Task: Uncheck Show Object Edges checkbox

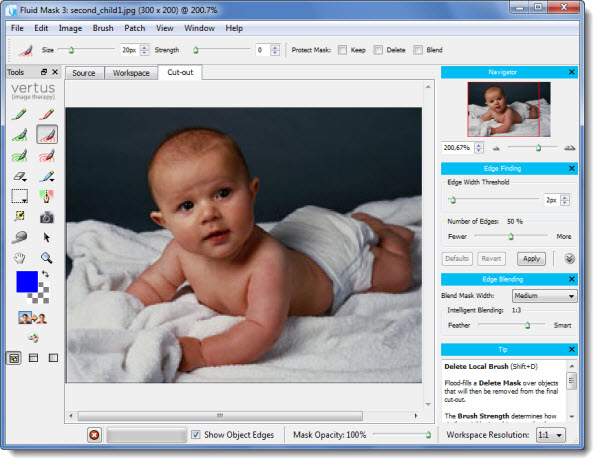Action: pos(196,436)
